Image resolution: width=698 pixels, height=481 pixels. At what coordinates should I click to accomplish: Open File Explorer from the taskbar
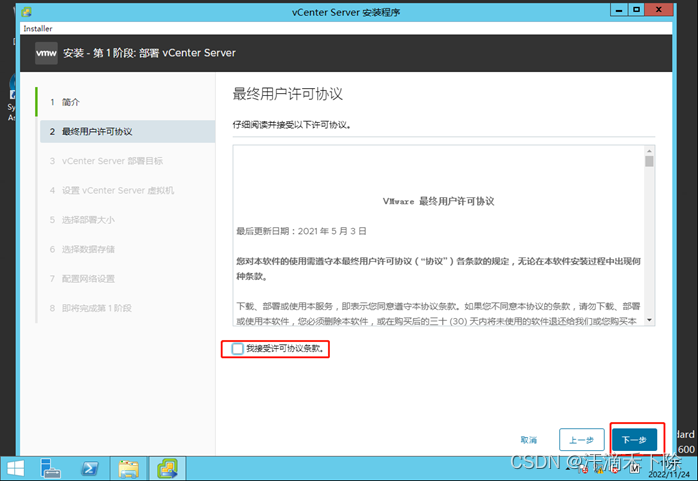(x=128, y=469)
